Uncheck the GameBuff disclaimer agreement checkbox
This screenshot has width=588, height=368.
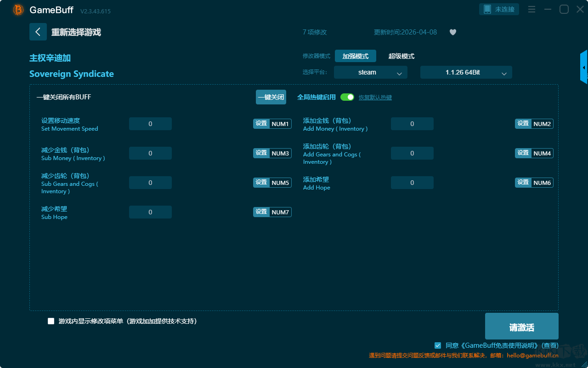(438, 345)
